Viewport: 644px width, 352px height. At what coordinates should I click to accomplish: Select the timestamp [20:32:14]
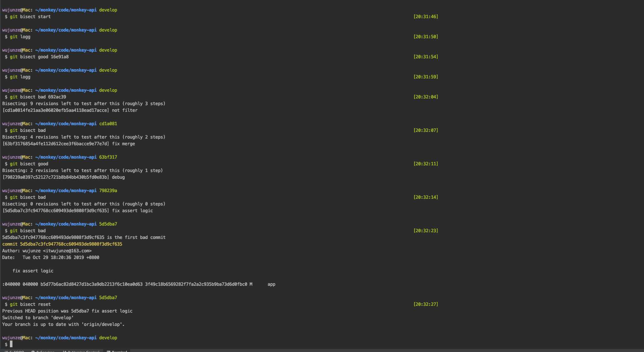coord(426,197)
